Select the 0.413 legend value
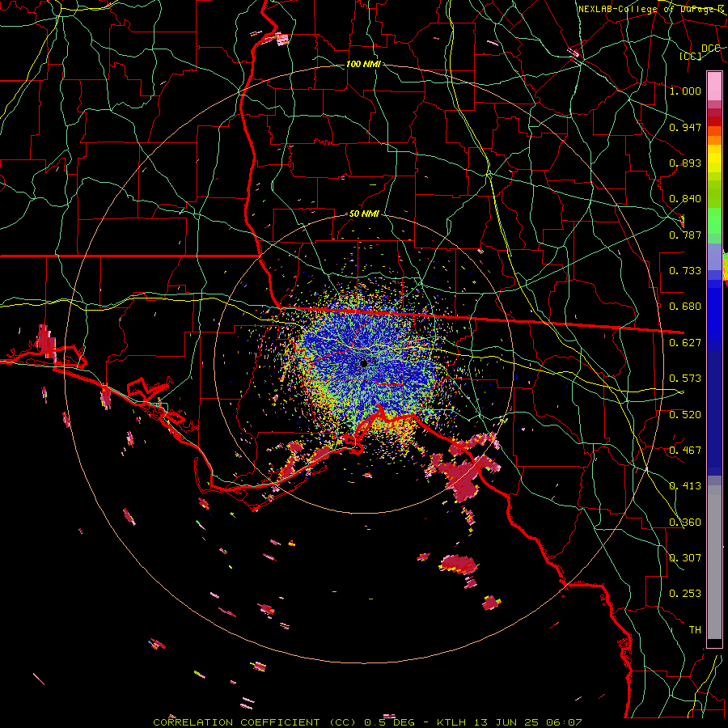 [685, 486]
